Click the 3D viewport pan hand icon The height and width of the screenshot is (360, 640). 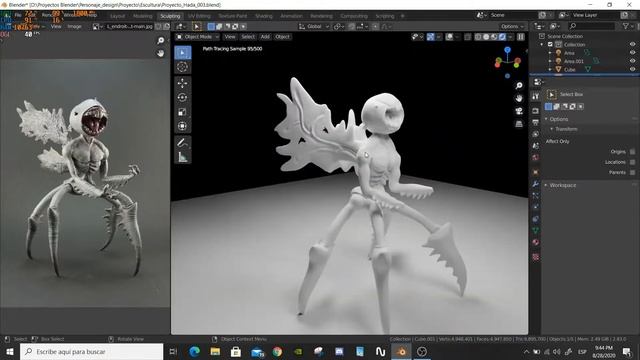coord(519,98)
